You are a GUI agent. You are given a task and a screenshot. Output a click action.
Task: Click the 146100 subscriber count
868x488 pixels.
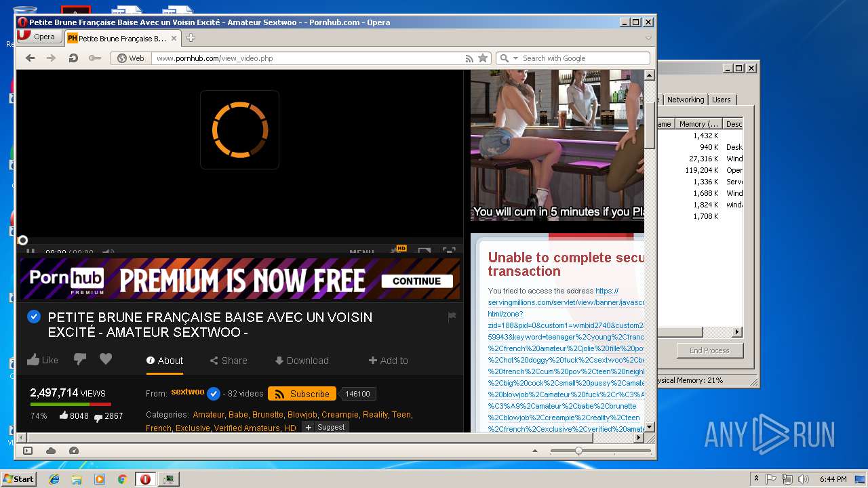point(357,394)
